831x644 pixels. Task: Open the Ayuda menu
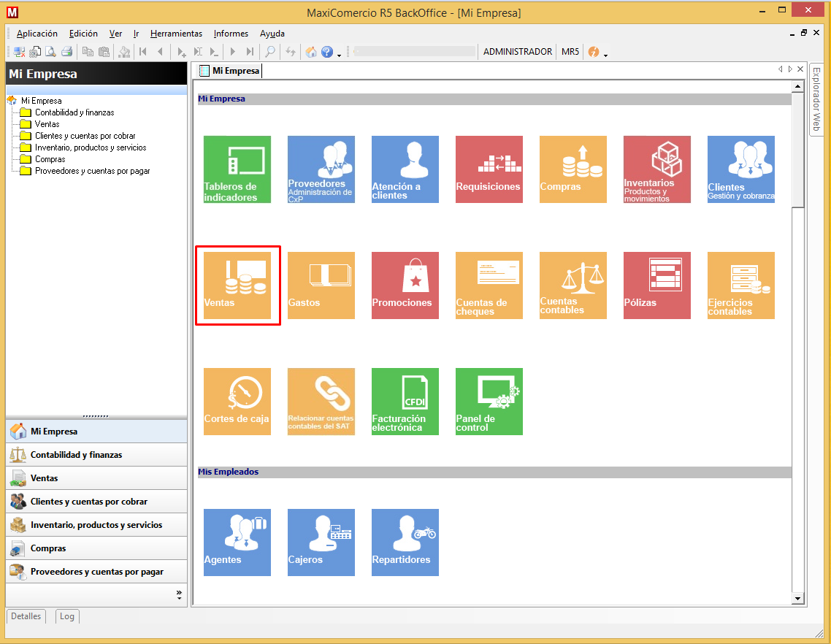click(272, 34)
